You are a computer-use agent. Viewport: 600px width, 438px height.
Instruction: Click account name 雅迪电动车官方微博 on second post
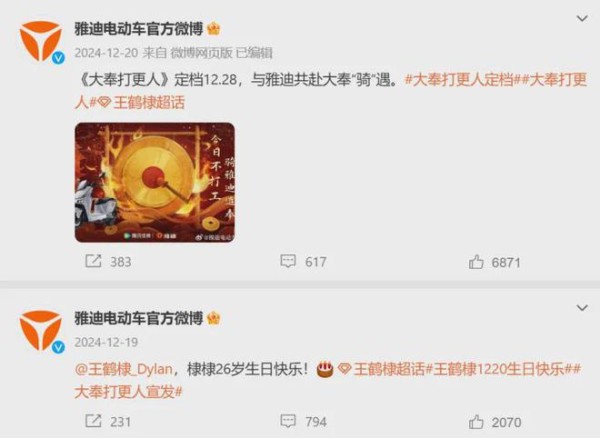coord(139,319)
